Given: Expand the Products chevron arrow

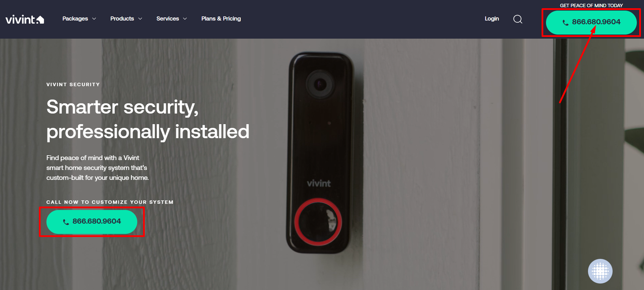Looking at the screenshot, I should click(140, 19).
